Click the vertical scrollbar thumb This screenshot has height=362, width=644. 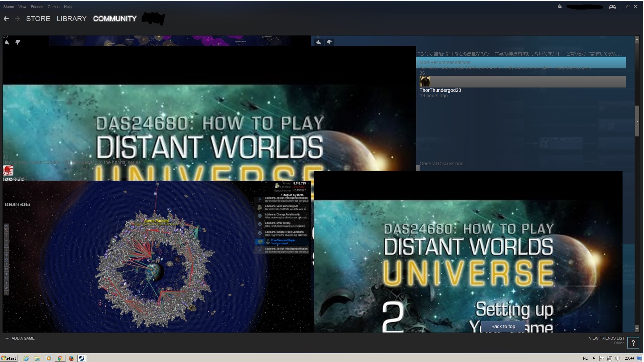tap(637, 121)
